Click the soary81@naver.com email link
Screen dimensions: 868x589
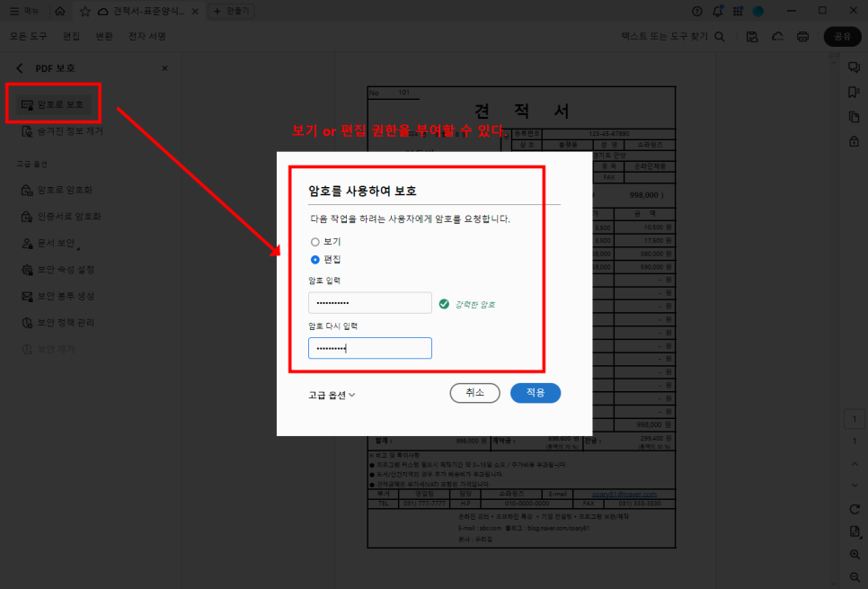click(624, 494)
